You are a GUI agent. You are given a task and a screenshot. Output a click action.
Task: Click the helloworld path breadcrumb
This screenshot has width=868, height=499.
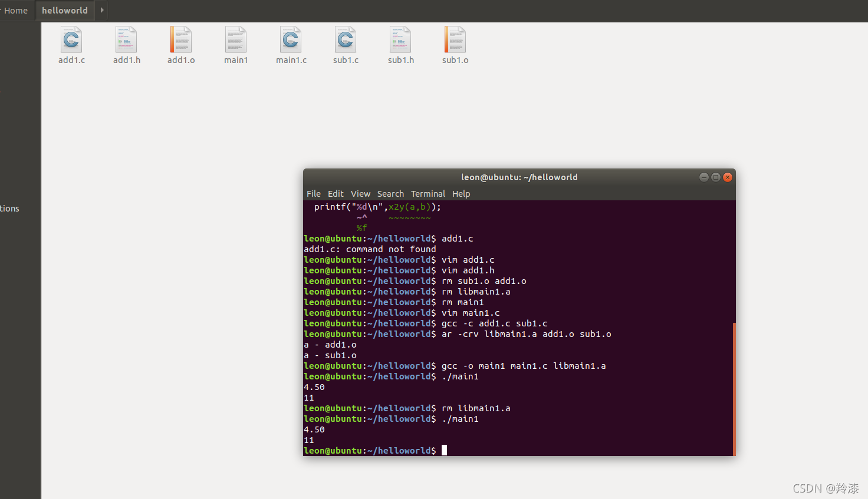pos(65,11)
